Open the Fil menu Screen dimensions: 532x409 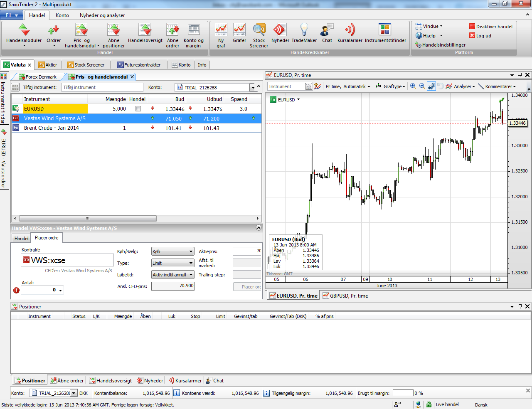12,15
